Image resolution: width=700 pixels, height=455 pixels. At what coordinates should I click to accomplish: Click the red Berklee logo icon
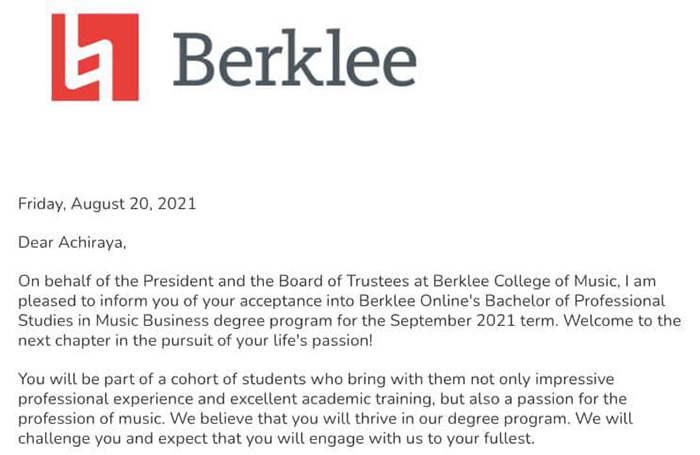[x=95, y=57]
